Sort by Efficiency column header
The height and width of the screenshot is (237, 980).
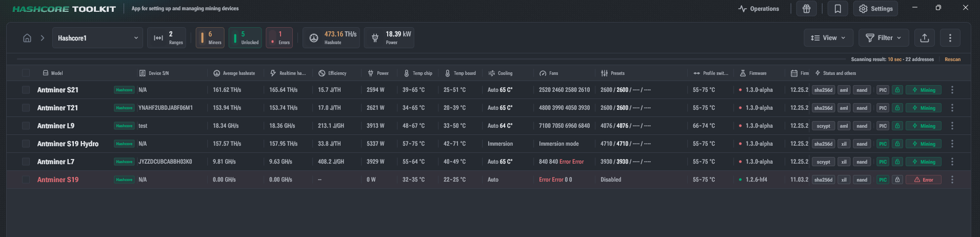point(332,73)
